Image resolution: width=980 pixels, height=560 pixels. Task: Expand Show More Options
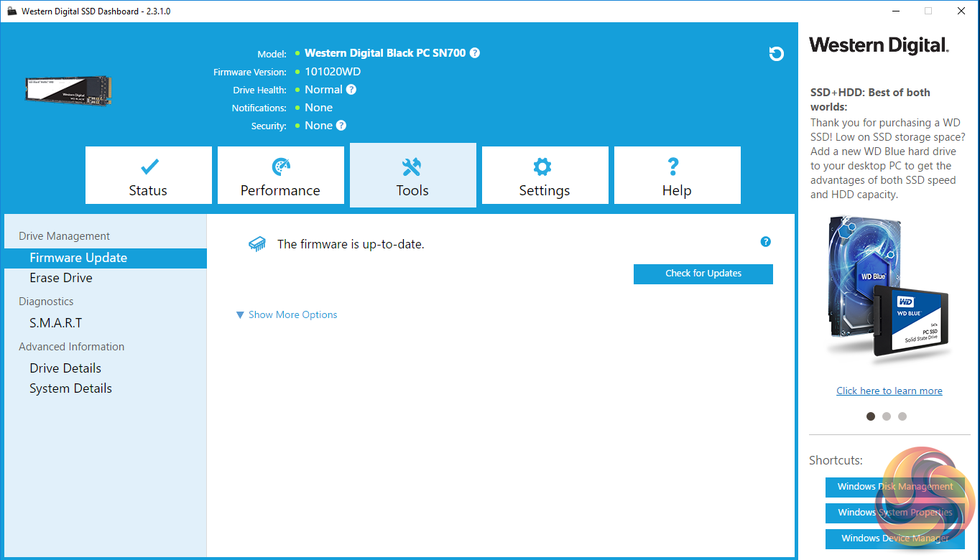coord(287,314)
